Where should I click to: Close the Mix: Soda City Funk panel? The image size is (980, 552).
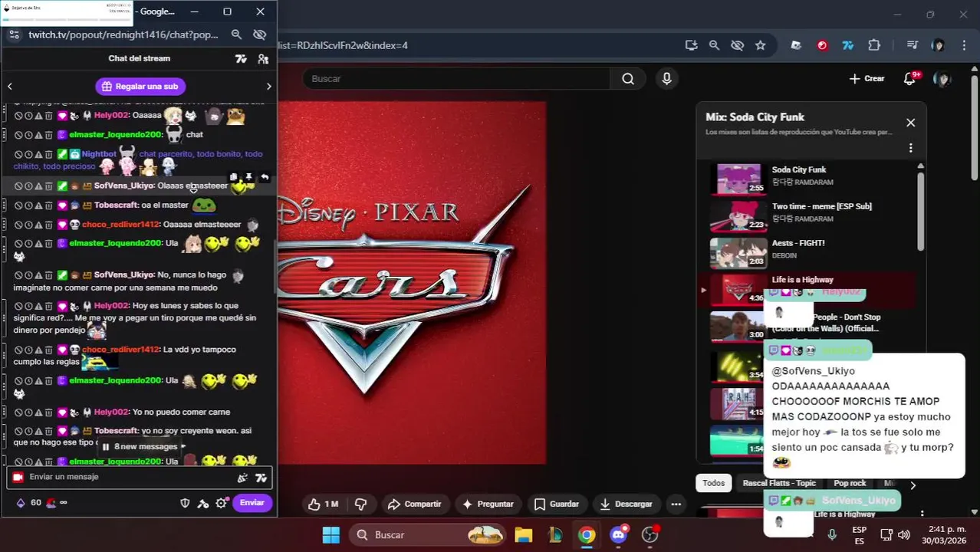(910, 123)
